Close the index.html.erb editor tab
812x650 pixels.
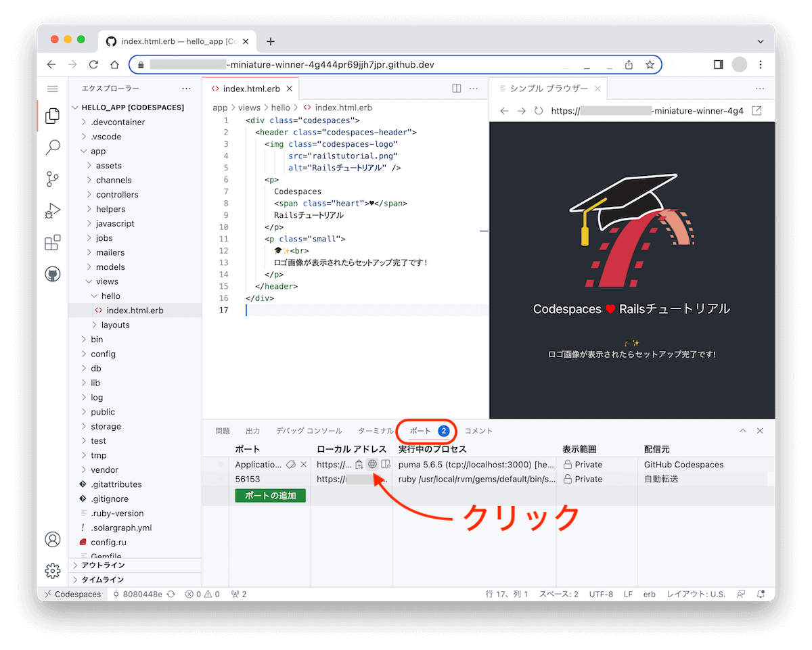click(290, 89)
